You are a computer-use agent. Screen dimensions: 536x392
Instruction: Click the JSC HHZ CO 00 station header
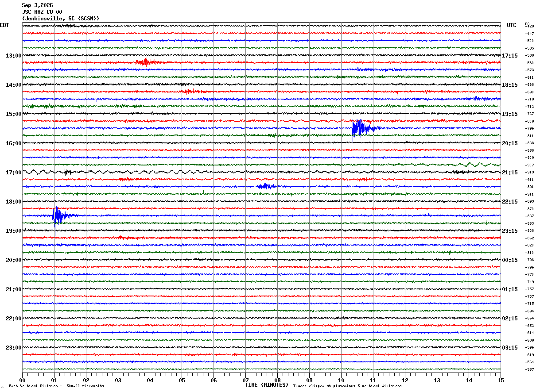tap(42, 12)
